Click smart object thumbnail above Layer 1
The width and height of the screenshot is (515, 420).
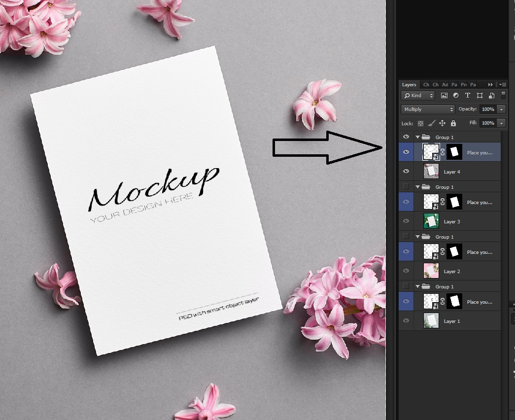[x=431, y=301]
